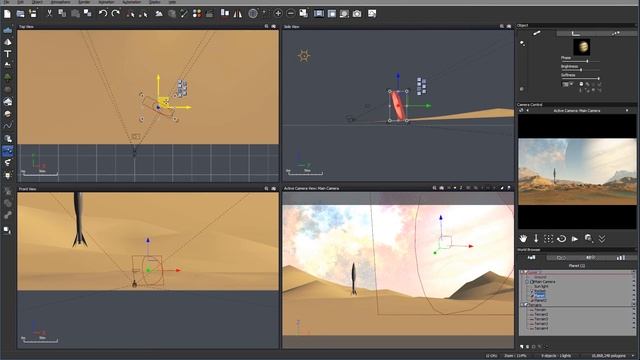Toggle visibility dot for Planet2 row

(x=633, y=300)
